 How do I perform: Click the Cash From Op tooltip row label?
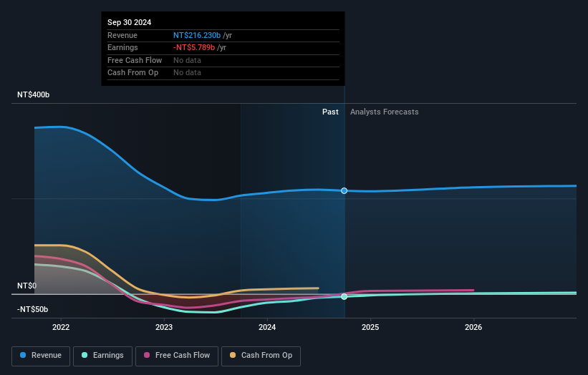(132, 73)
